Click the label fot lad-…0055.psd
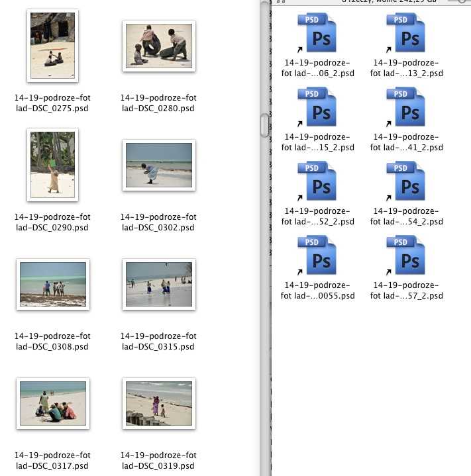Image resolution: width=471 pixels, height=476 pixels. tap(318, 296)
